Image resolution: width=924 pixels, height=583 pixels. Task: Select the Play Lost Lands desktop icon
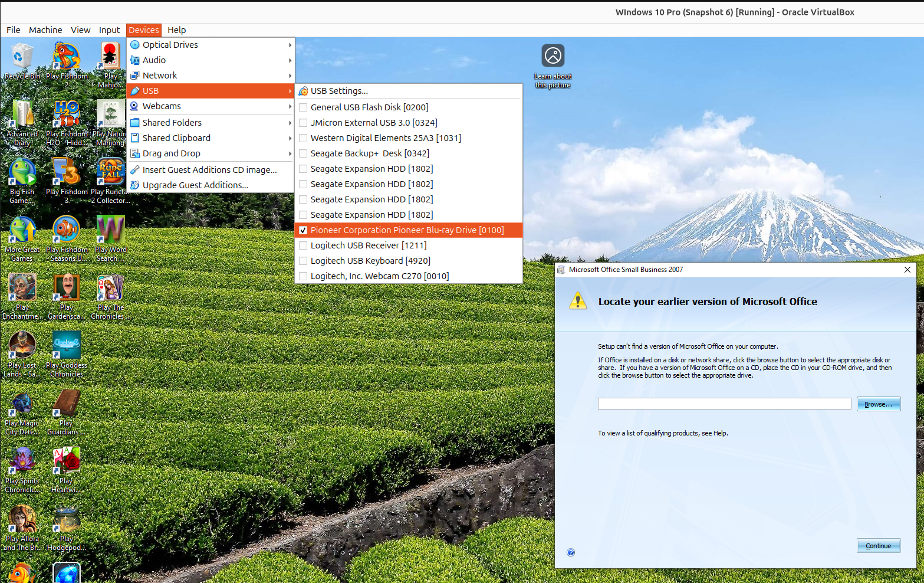click(x=22, y=354)
